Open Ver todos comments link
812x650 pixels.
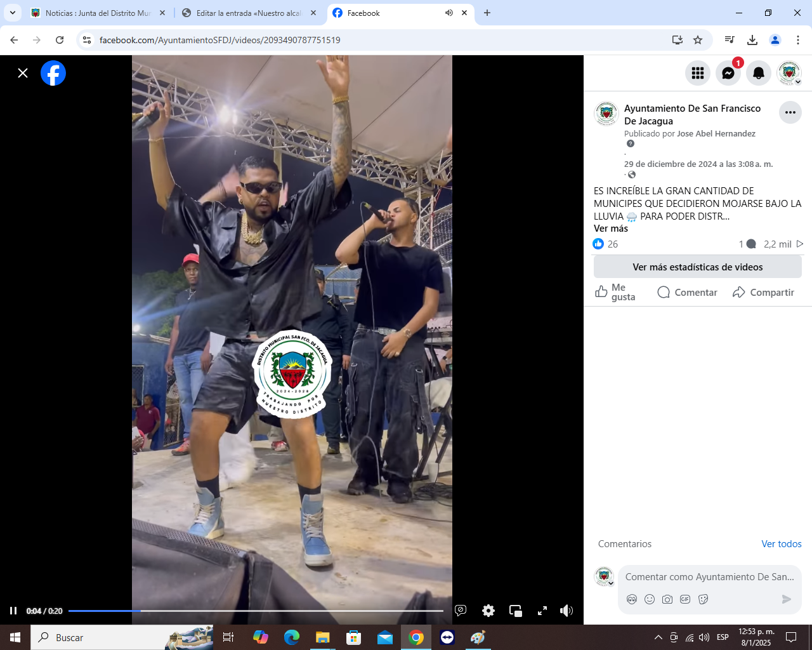(x=781, y=544)
